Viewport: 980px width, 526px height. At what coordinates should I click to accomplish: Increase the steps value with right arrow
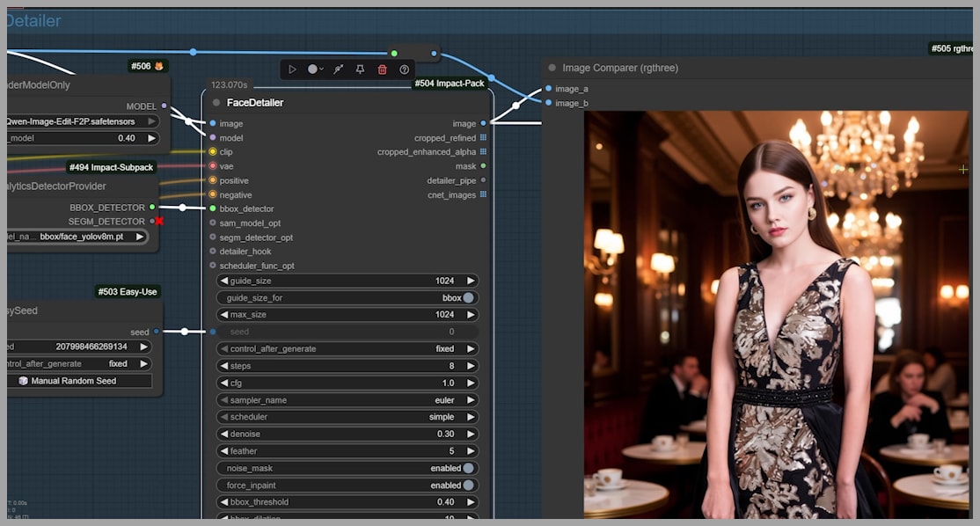point(471,366)
